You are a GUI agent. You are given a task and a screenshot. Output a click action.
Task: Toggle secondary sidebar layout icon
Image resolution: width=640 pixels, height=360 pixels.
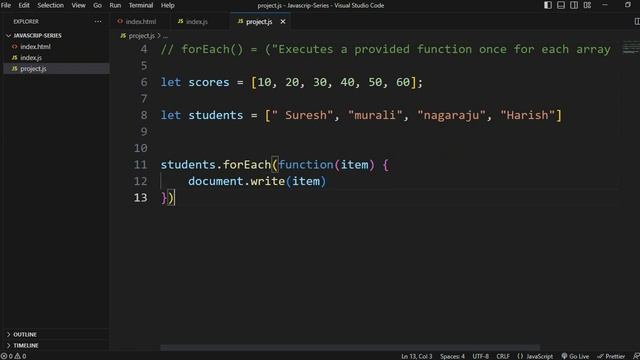coord(574,5)
